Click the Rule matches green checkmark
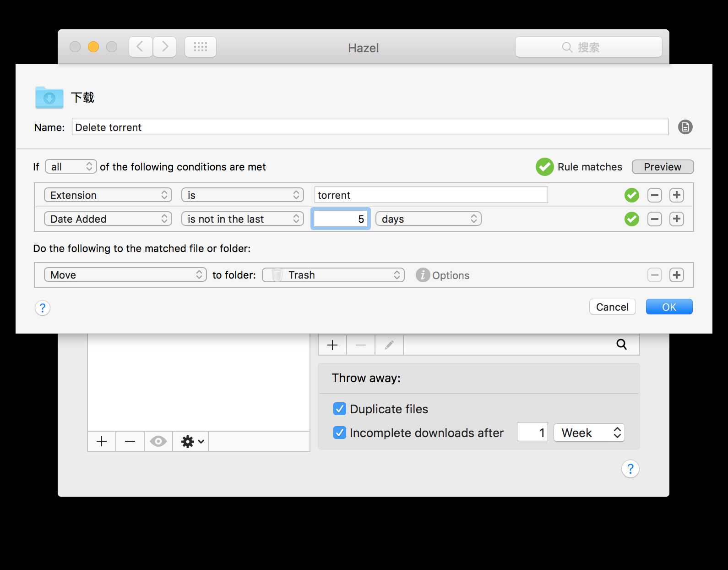728x570 pixels. pyautogui.click(x=545, y=167)
